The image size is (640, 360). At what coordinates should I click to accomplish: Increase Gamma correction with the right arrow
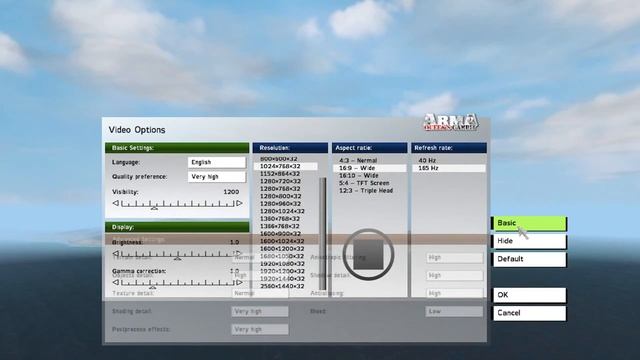click(240, 282)
